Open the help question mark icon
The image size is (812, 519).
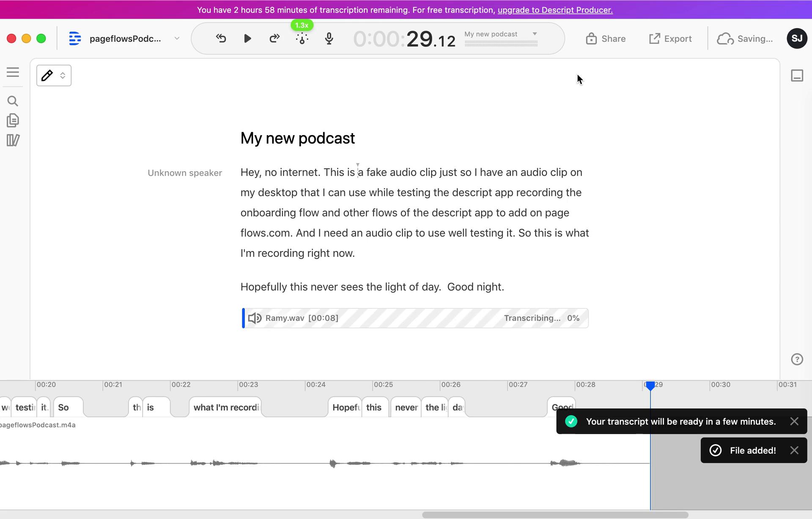(797, 359)
